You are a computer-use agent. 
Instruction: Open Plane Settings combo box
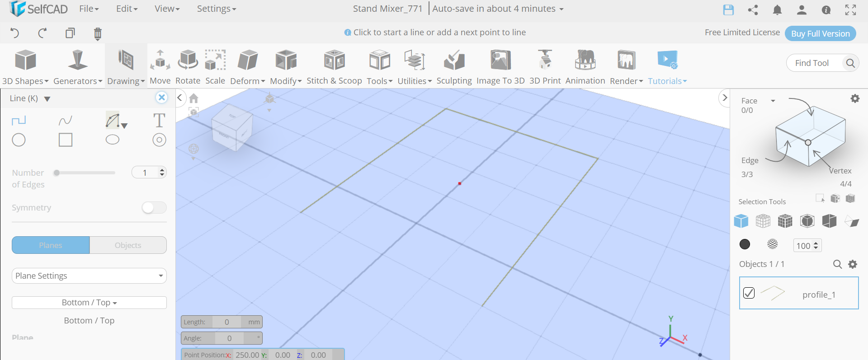click(89, 276)
